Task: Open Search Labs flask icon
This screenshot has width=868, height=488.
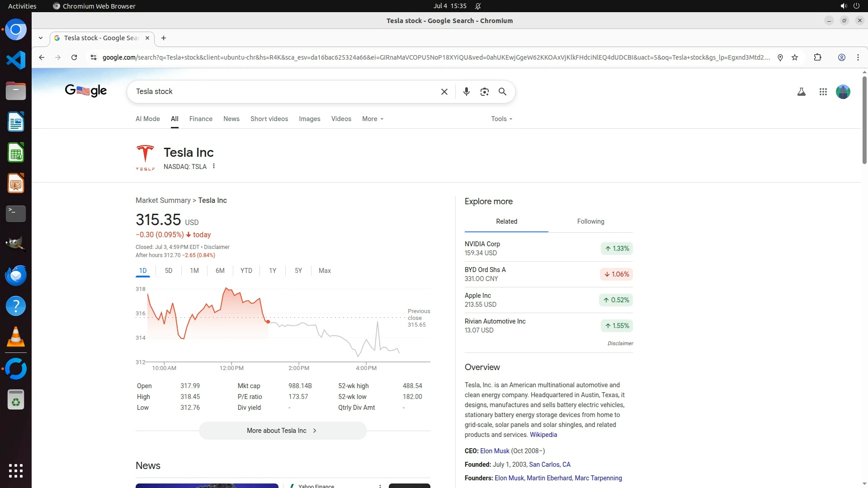Action: [802, 92]
